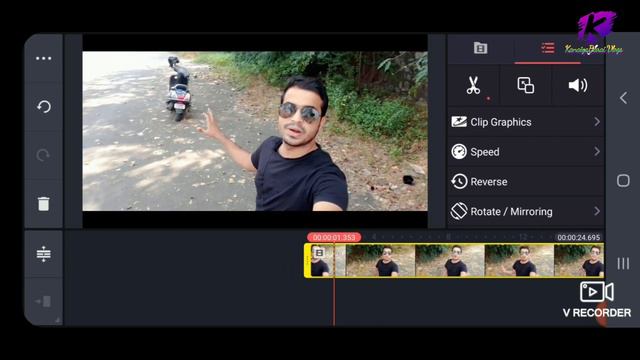
Task: Click the Clip Graphics row icon
Action: point(459,122)
